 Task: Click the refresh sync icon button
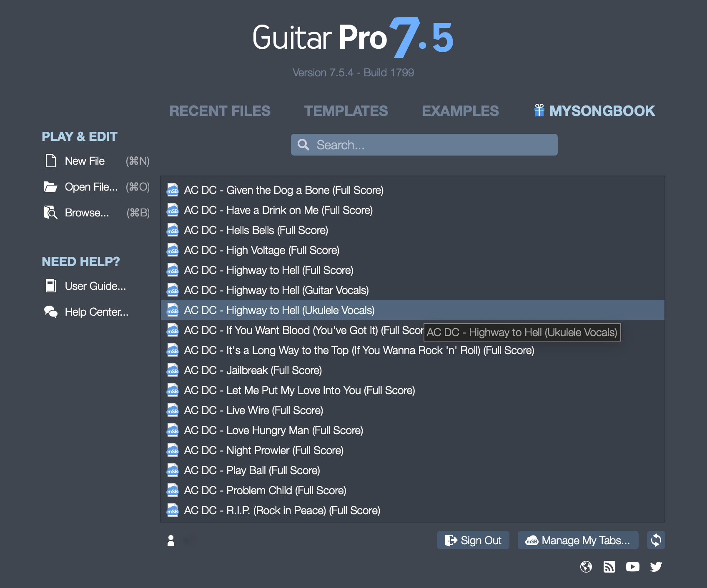point(656,540)
